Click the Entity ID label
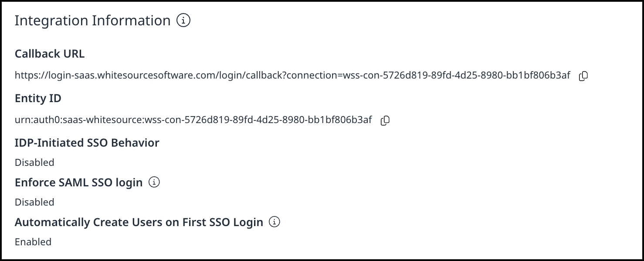The width and height of the screenshot is (644, 261). point(38,99)
